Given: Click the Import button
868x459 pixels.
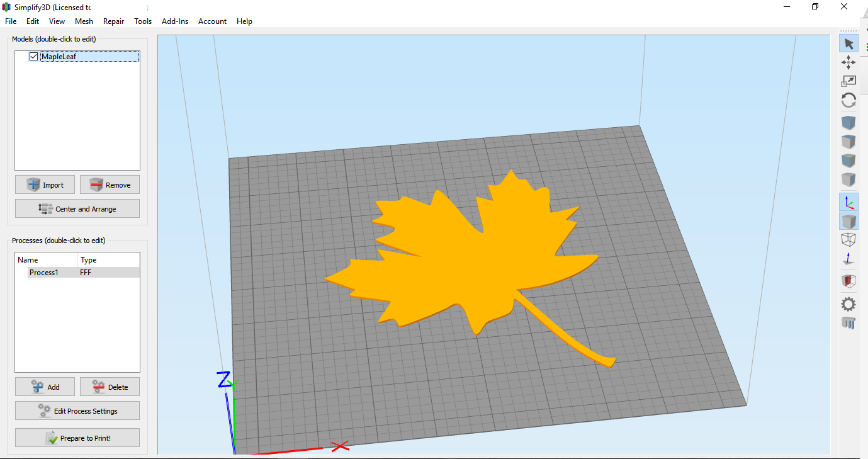Looking at the screenshot, I should tap(45, 184).
